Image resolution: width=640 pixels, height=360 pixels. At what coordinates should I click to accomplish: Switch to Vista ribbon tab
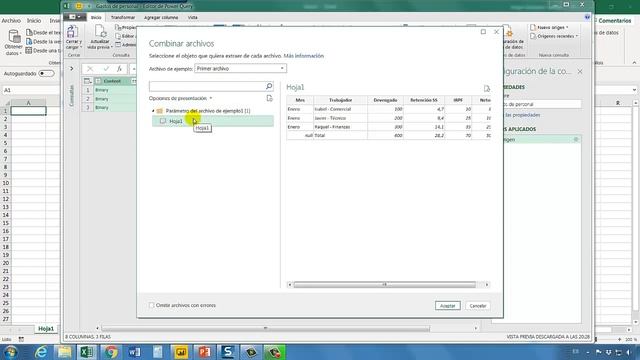coord(193,18)
